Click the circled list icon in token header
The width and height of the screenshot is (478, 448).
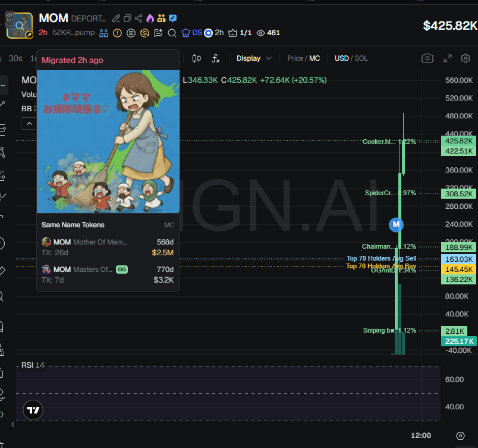pos(131,33)
